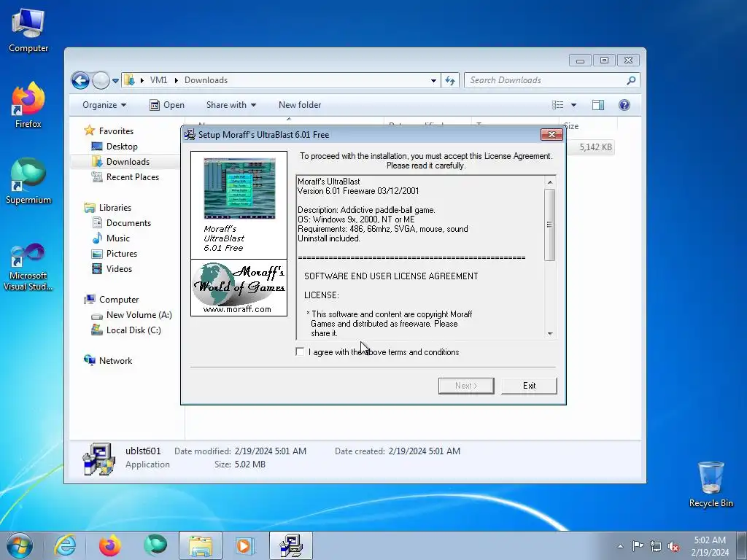
Task: Show hidden tray icons arrow
Action: point(620,546)
